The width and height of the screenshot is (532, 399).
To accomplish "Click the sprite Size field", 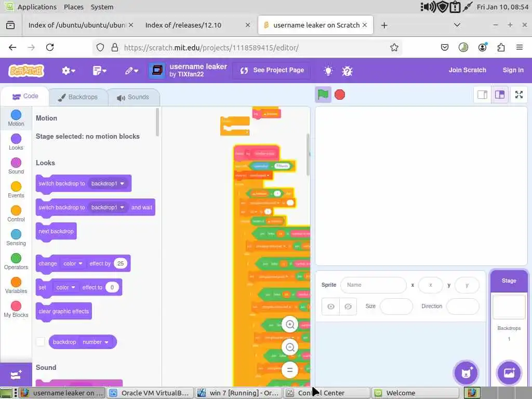I will [396, 307].
